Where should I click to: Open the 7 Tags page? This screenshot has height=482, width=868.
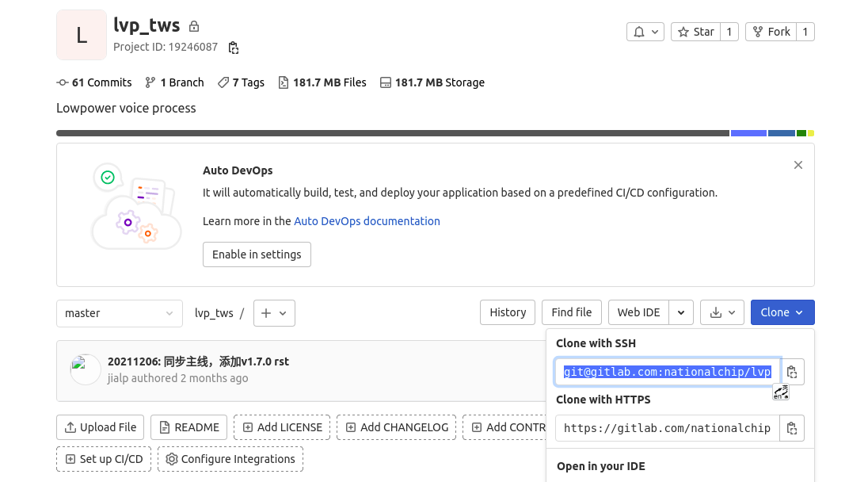click(x=242, y=82)
